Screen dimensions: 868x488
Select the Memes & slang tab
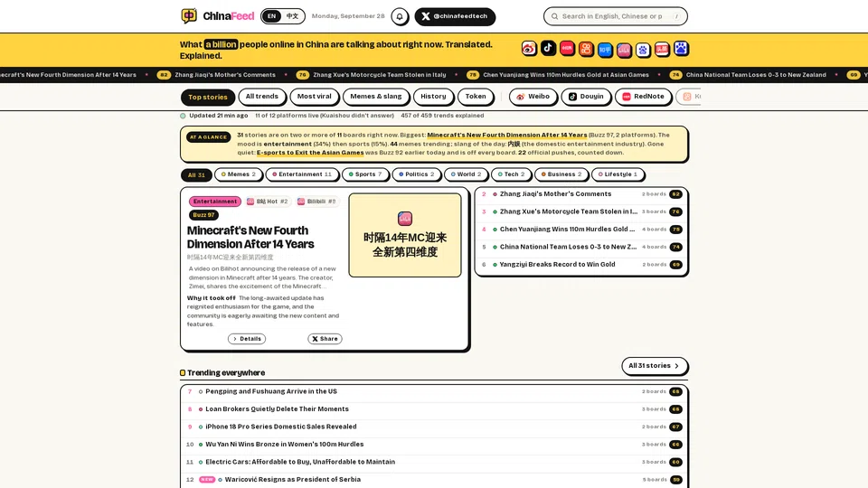(376, 97)
